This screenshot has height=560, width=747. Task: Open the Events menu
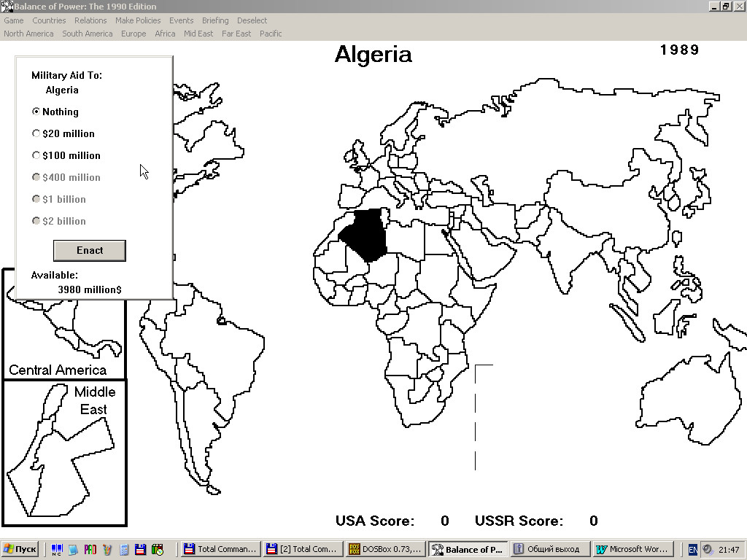pyautogui.click(x=182, y=20)
